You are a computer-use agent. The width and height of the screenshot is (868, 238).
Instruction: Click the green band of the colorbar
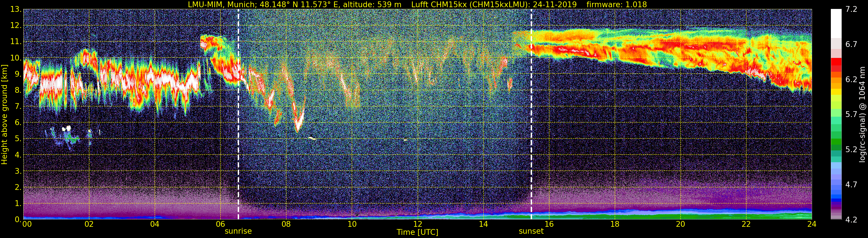coord(836,141)
